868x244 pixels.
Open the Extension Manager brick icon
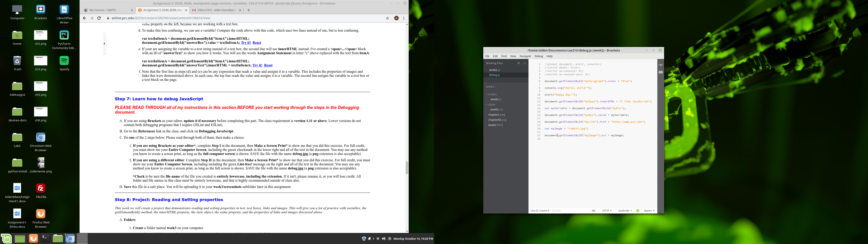click(660, 72)
